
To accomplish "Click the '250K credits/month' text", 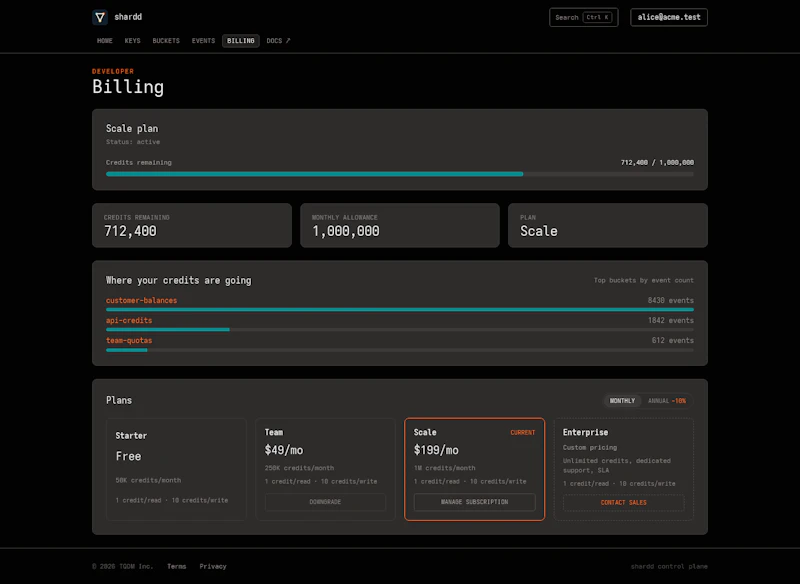I will [x=299, y=468].
